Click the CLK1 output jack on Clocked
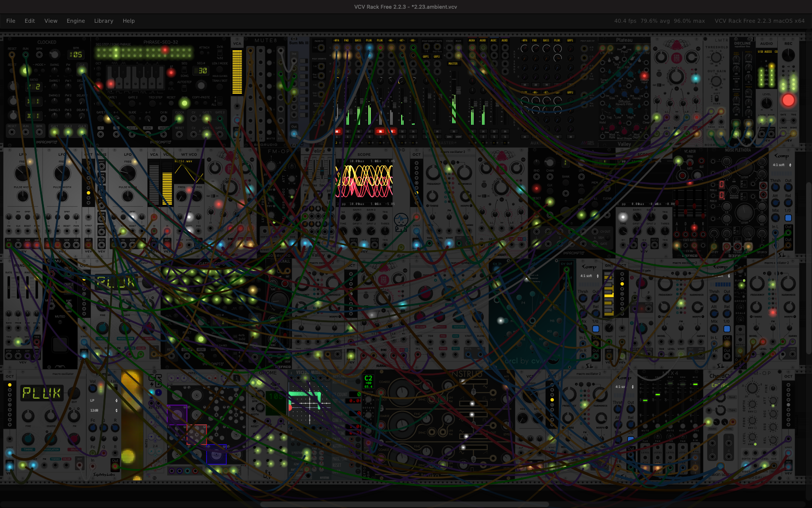 54,132
